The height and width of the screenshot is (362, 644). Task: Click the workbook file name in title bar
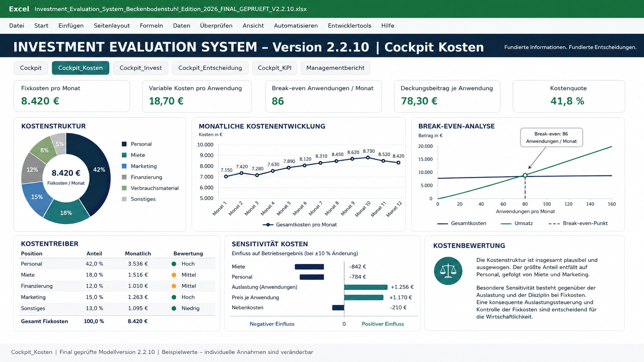(x=171, y=9)
